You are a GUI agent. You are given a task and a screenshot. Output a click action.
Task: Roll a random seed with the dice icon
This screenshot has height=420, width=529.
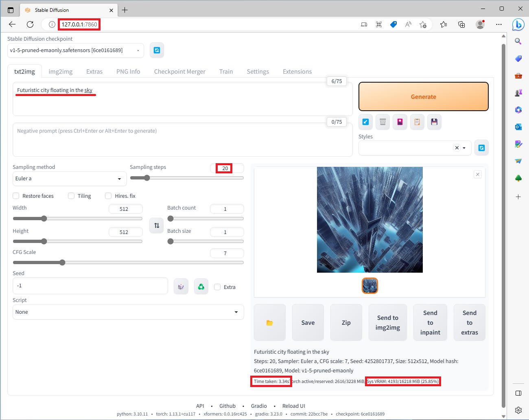coord(181,286)
